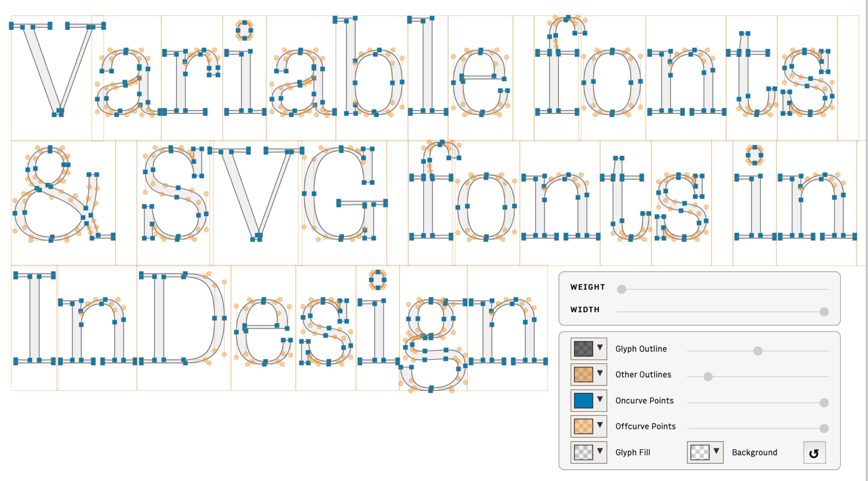Click the circular reset arrow icon

pyautogui.click(x=814, y=452)
